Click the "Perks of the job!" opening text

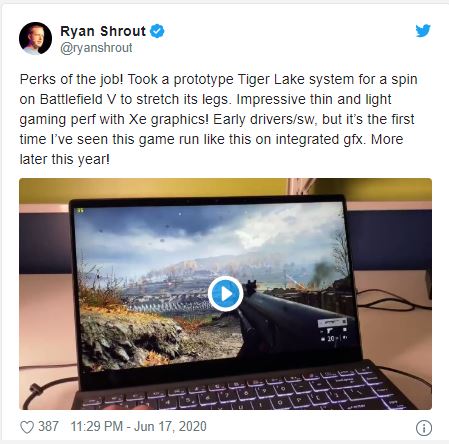tap(71, 79)
